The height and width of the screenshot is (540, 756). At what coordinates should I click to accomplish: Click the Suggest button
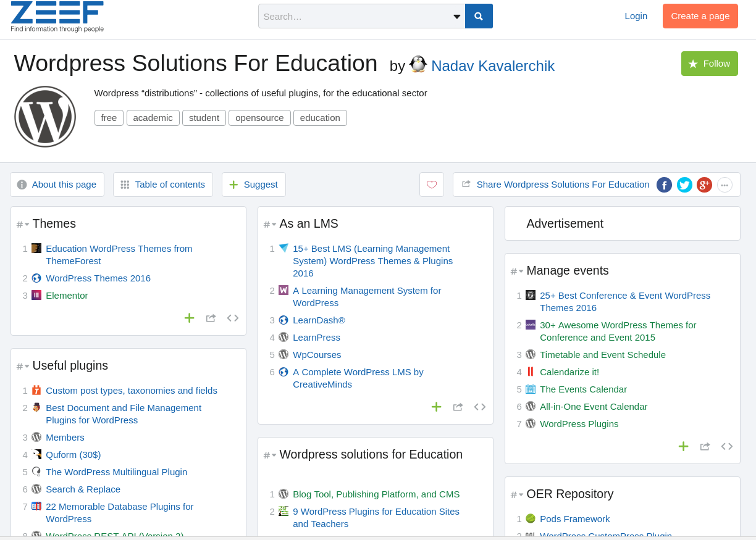pos(254,185)
